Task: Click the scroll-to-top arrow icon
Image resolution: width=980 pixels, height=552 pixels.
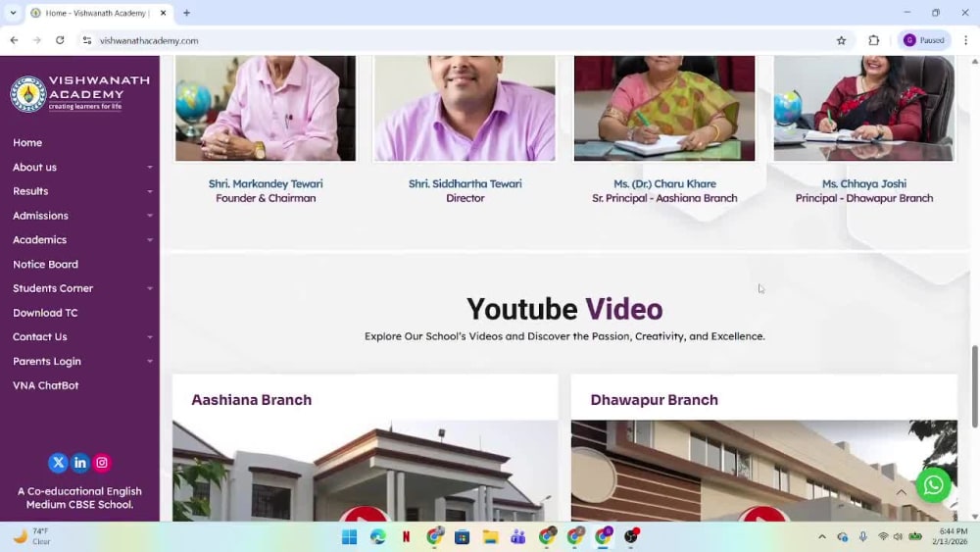Action: tap(902, 492)
